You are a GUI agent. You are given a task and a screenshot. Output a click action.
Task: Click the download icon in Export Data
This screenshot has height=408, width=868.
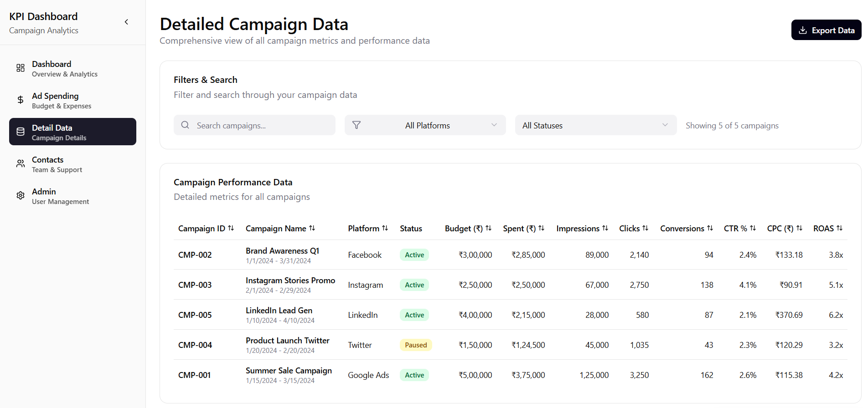[x=803, y=30]
